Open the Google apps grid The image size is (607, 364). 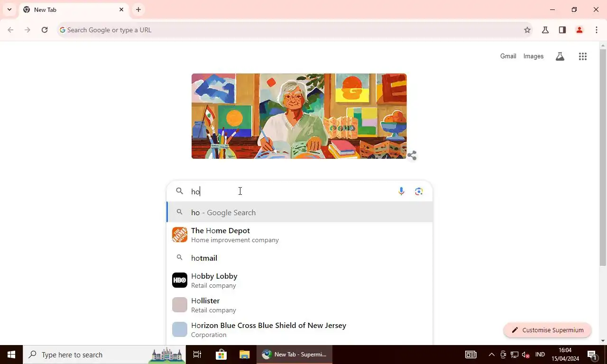(583, 56)
